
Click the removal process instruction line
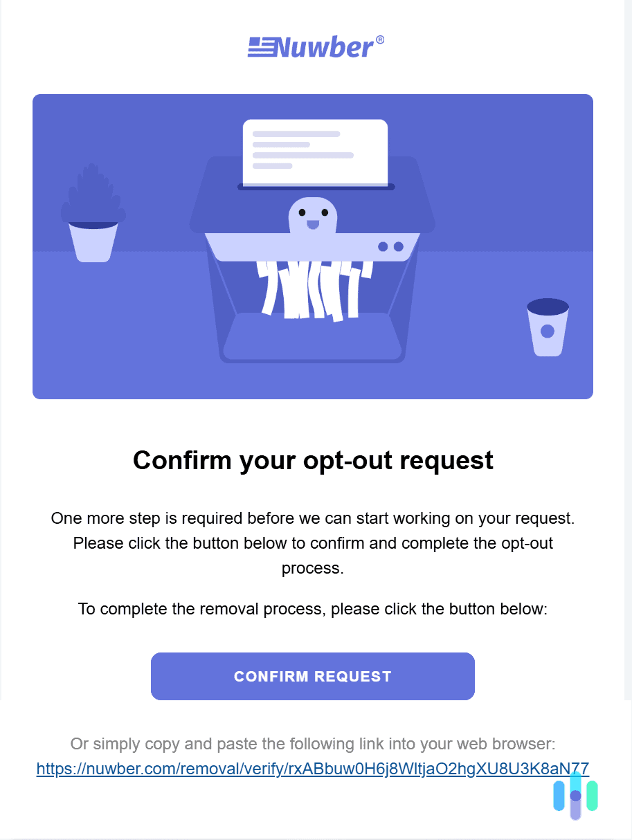coord(313,609)
